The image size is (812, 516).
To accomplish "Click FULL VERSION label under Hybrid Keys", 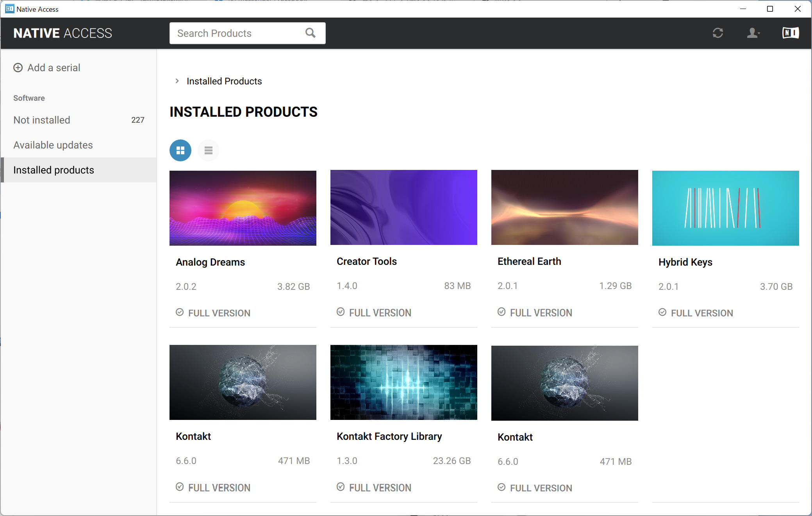I will [x=702, y=313].
